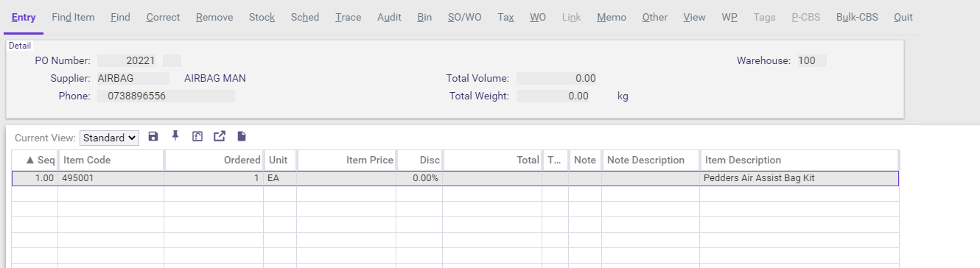980x268 pixels.
Task: Click the Remove command
Action: (214, 17)
